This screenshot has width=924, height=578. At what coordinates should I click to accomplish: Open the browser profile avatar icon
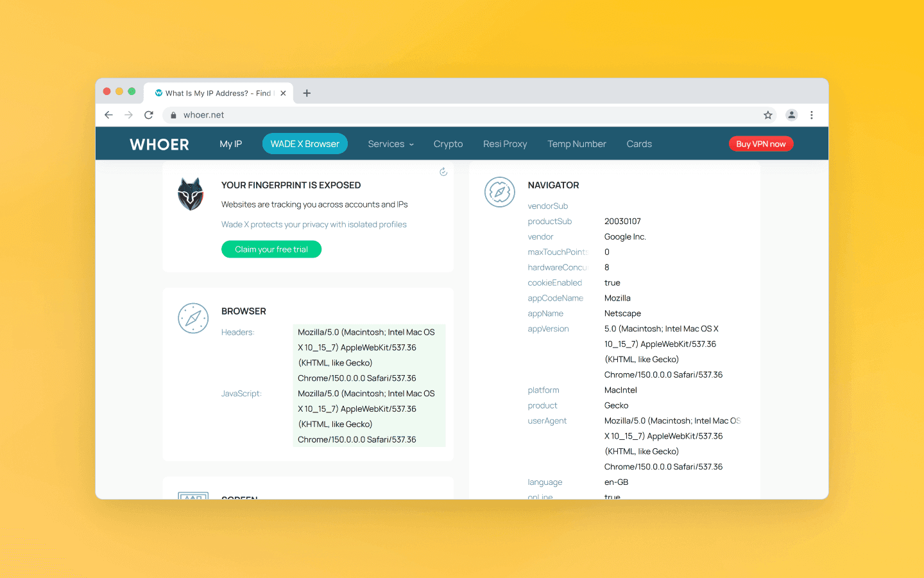792,115
